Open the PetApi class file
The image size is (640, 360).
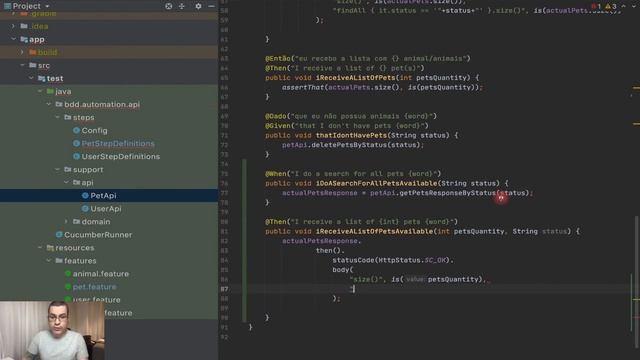click(103, 196)
